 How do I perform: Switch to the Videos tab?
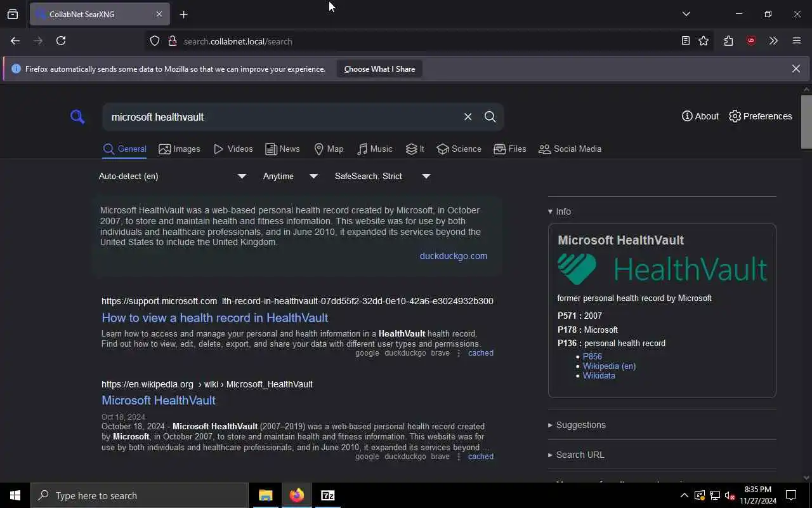(233, 149)
